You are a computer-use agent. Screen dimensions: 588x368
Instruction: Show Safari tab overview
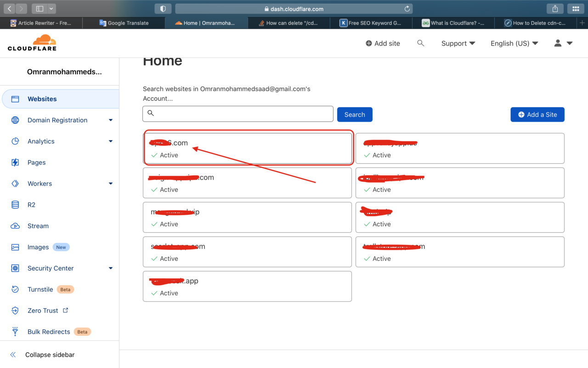576,8
